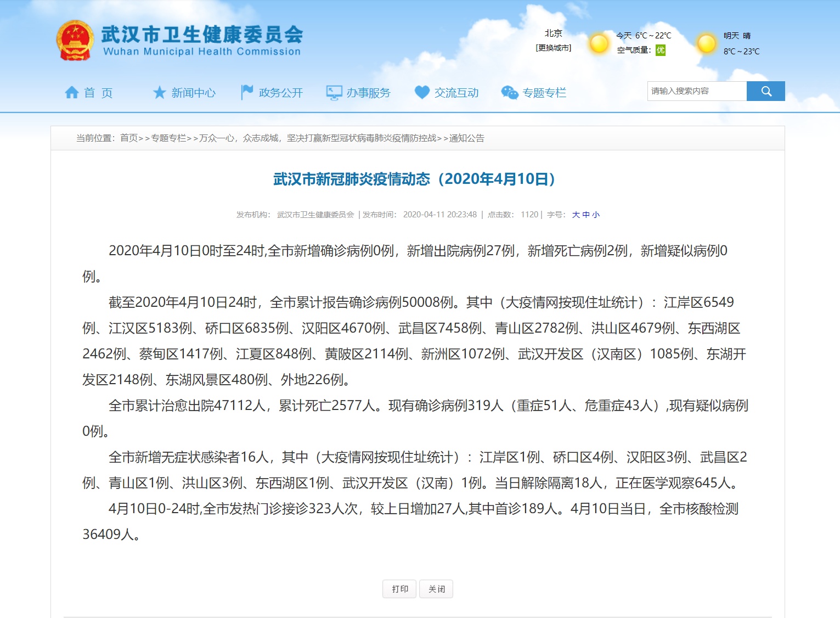Open the 政务公开 menu

click(280, 93)
